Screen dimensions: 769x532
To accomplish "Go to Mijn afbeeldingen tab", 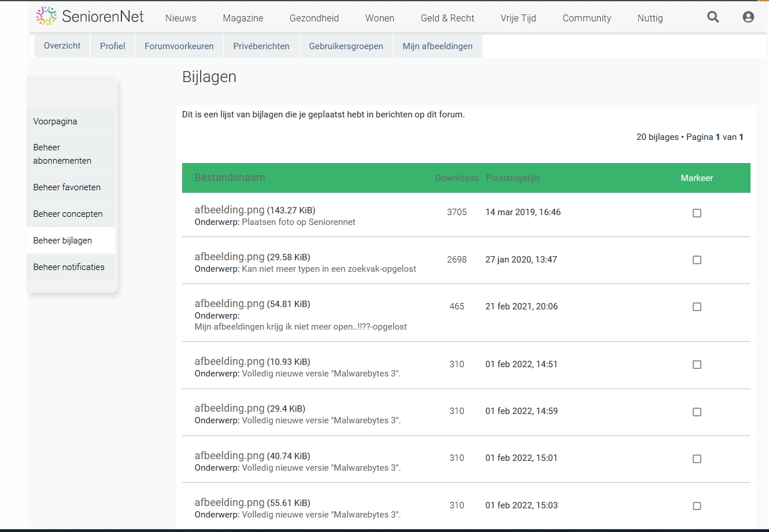I will pyautogui.click(x=437, y=46).
